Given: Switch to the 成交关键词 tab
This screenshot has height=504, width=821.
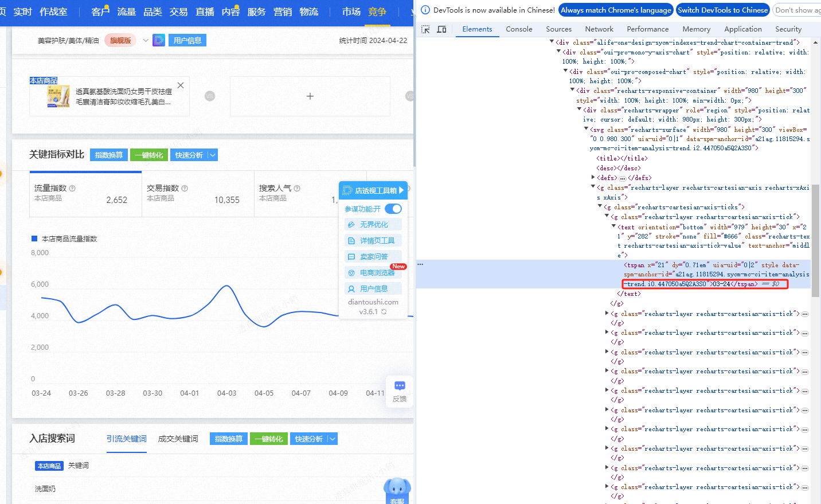Looking at the screenshot, I should (x=178, y=439).
